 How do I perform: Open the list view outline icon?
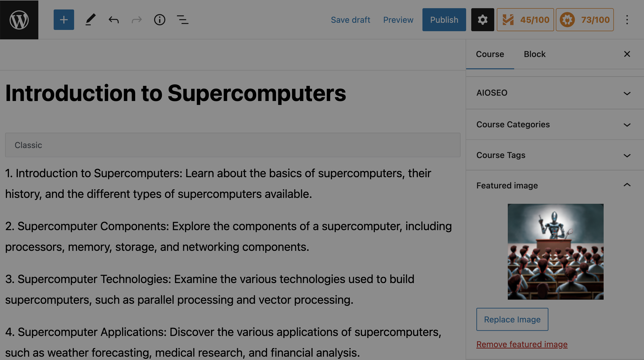tap(183, 20)
